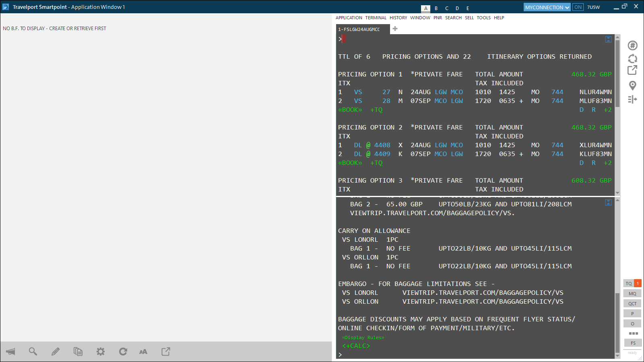Image resolution: width=644 pixels, height=362 pixels.
Task: Click the MQ sidebar button
Action: 632,294
